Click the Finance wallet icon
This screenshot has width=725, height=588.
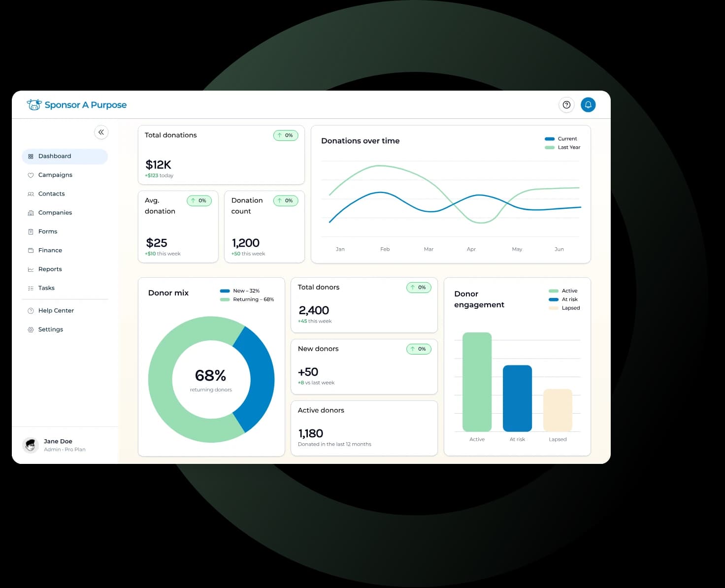click(x=31, y=250)
